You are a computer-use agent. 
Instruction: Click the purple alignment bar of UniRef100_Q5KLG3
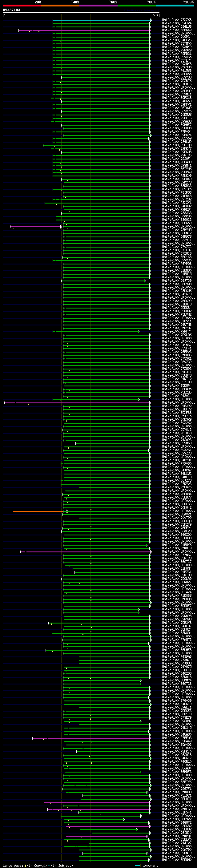[99, 809]
